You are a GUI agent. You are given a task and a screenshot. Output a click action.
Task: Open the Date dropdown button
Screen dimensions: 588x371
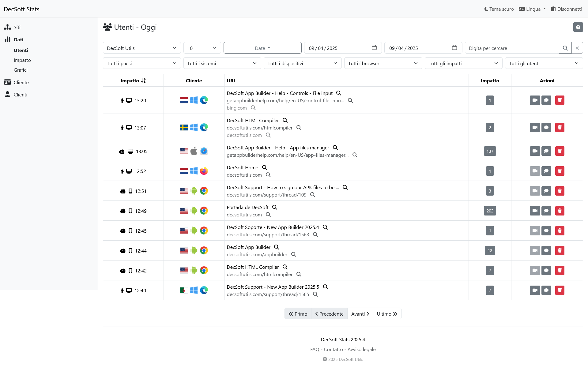(x=262, y=48)
